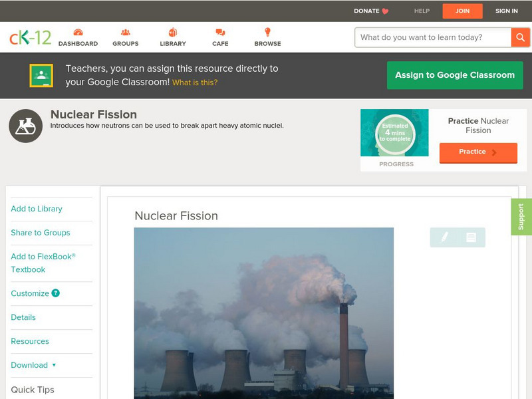Click the green Support side tab
This screenshot has height=399, width=532.
coord(521,217)
